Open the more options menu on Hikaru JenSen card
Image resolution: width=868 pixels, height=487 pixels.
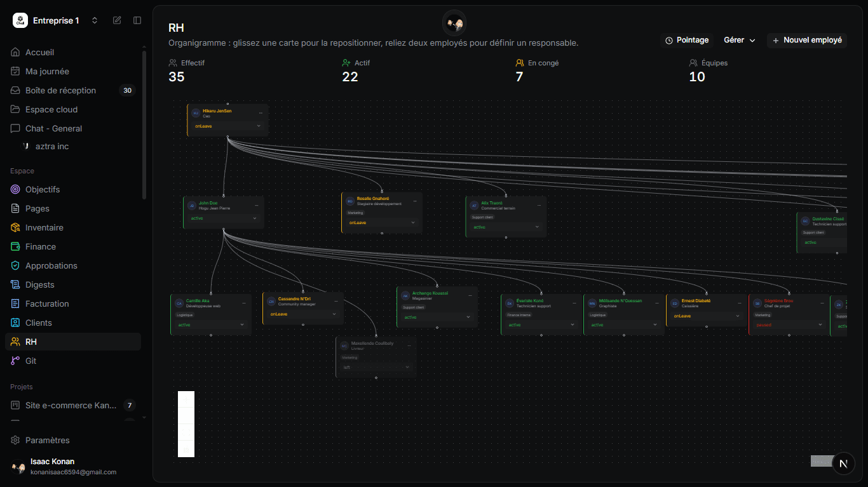point(261,113)
